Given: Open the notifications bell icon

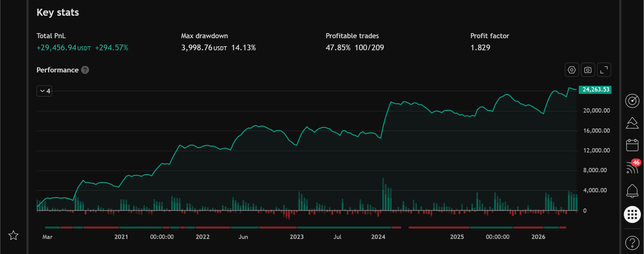Looking at the screenshot, I should click(x=632, y=191).
